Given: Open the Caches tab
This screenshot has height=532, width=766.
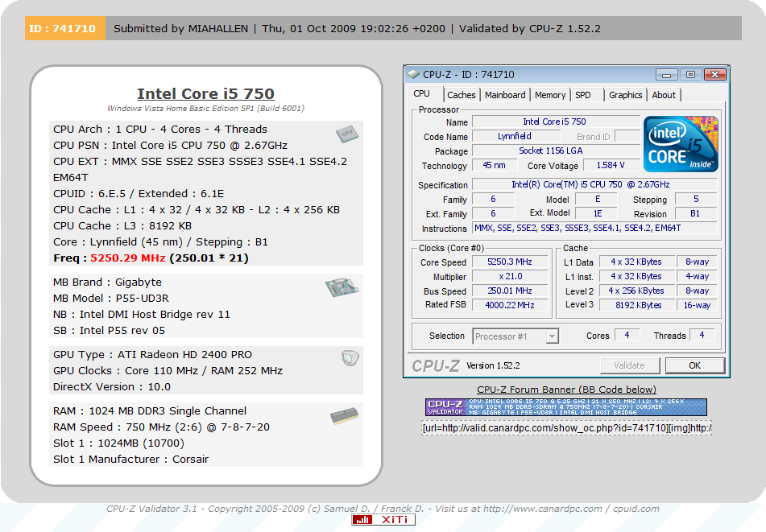Looking at the screenshot, I should [462, 95].
